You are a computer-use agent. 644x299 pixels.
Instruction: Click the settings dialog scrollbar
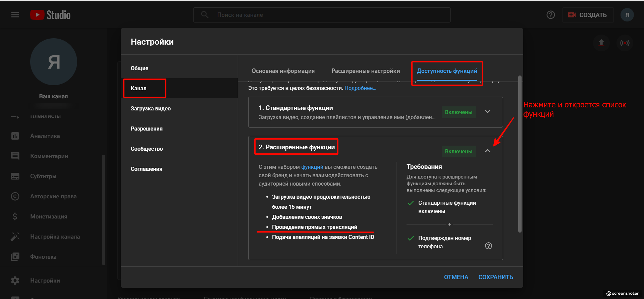pos(520,154)
